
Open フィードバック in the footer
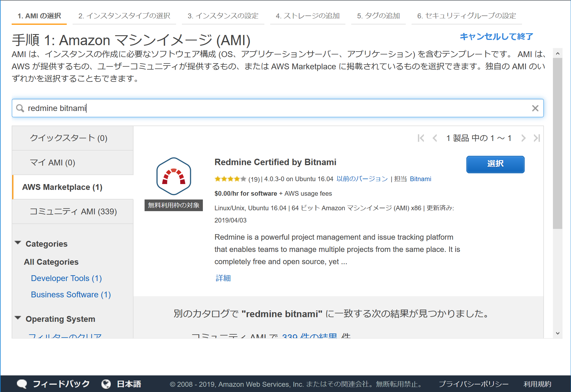(x=61, y=384)
